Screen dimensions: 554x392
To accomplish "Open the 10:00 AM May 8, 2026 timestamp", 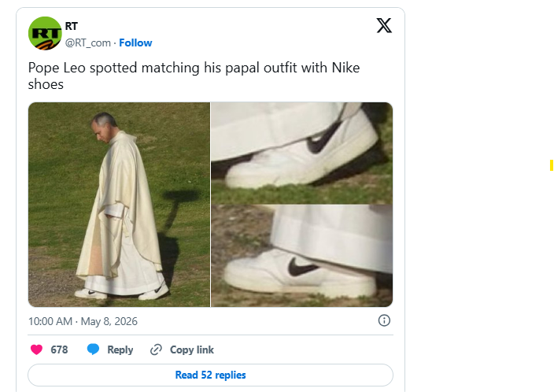I will click(83, 321).
